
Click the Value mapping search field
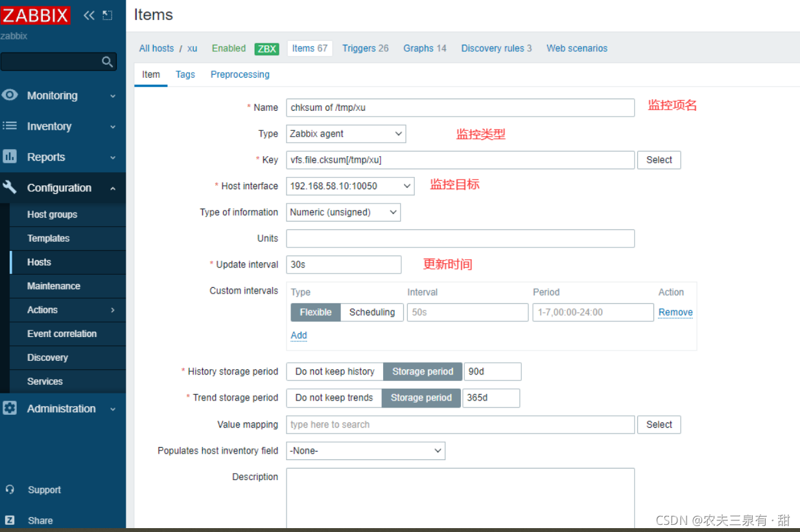coord(460,424)
